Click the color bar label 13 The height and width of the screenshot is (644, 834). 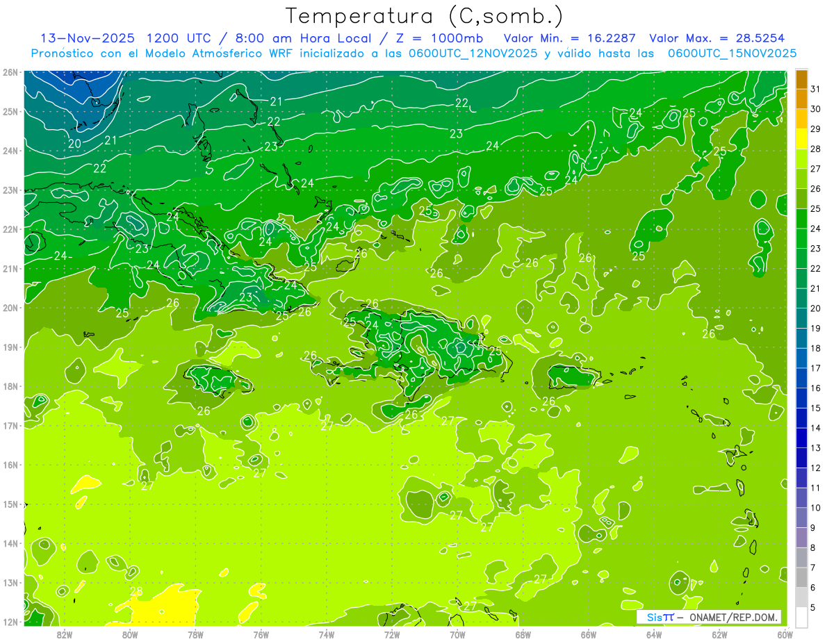point(815,447)
